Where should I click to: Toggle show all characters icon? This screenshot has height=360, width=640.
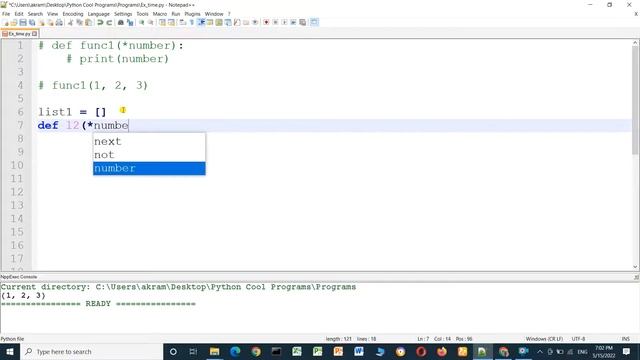click(191, 22)
